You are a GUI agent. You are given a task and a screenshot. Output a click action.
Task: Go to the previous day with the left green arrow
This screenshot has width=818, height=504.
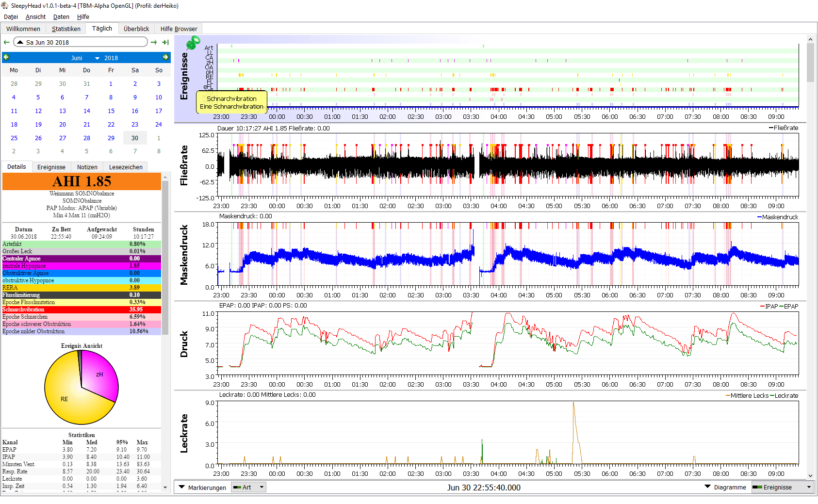click(x=7, y=42)
